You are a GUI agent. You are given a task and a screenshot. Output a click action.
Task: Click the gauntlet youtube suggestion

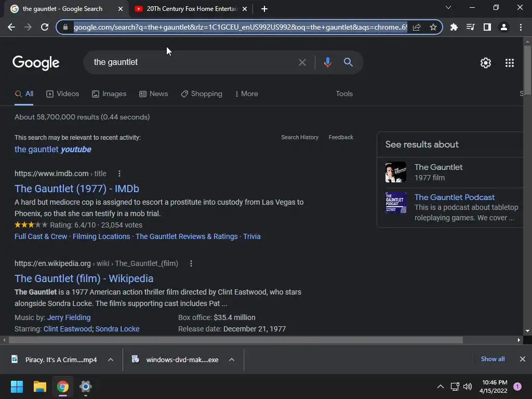click(53, 149)
